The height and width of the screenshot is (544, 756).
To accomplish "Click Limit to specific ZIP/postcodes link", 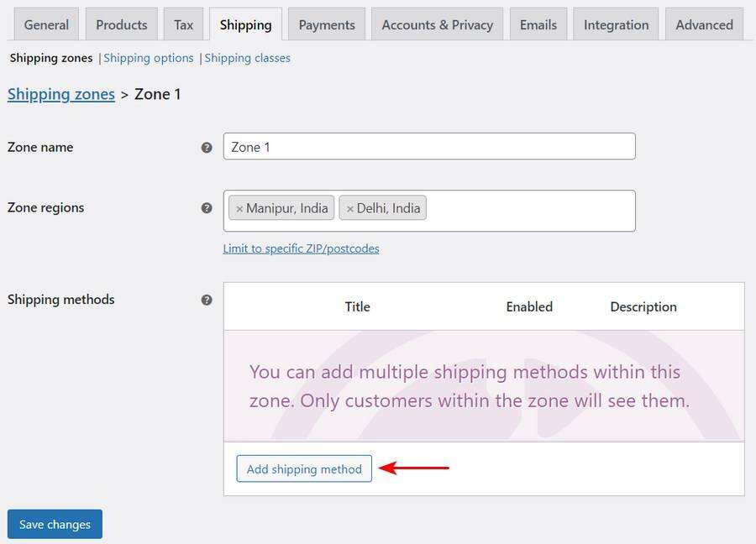I will click(301, 248).
